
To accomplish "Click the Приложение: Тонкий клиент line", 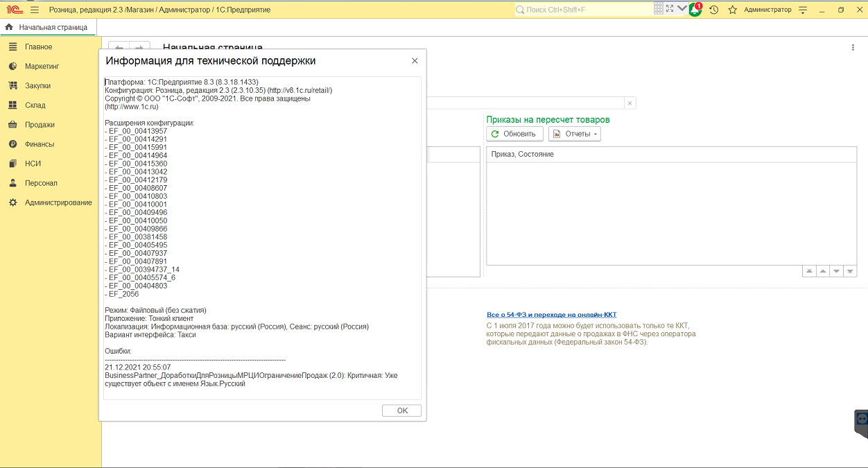I will point(149,318).
